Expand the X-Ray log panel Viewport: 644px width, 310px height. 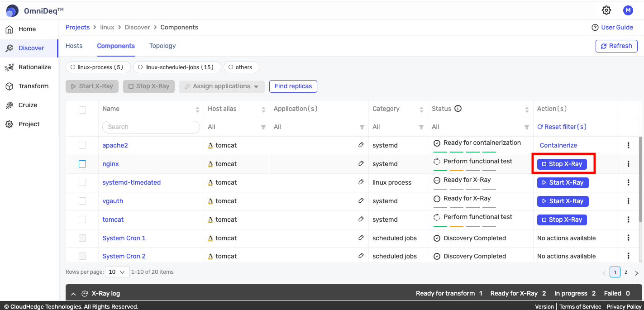pyautogui.click(x=74, y=294)
